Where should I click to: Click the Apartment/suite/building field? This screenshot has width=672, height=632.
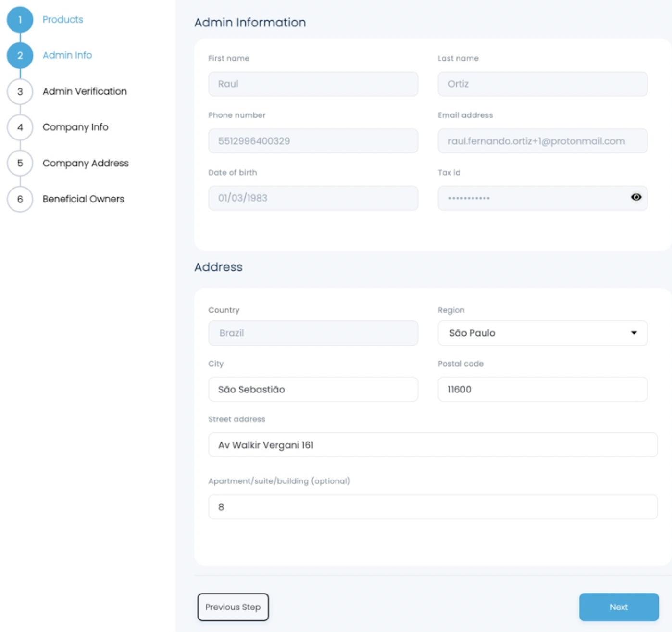coord(433,507)
